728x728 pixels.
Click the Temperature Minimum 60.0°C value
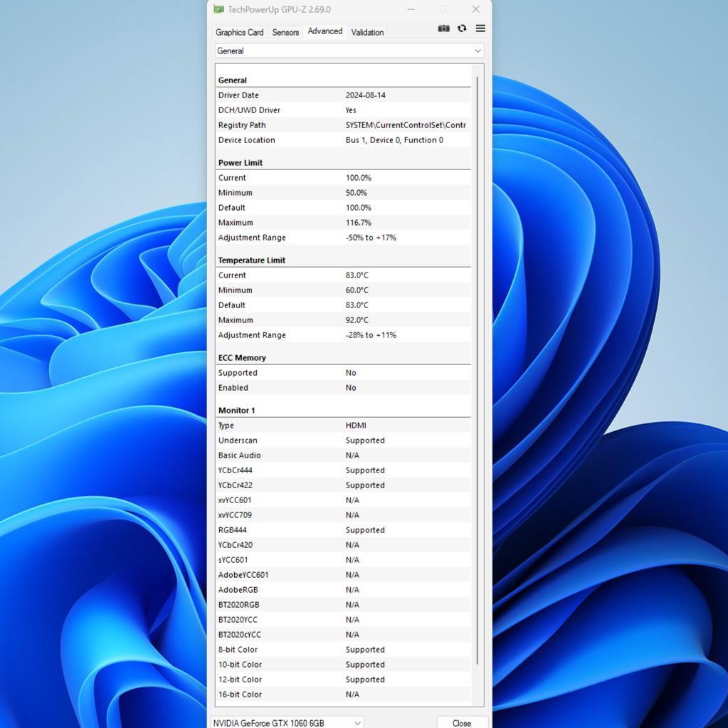(x=357, y=290)
